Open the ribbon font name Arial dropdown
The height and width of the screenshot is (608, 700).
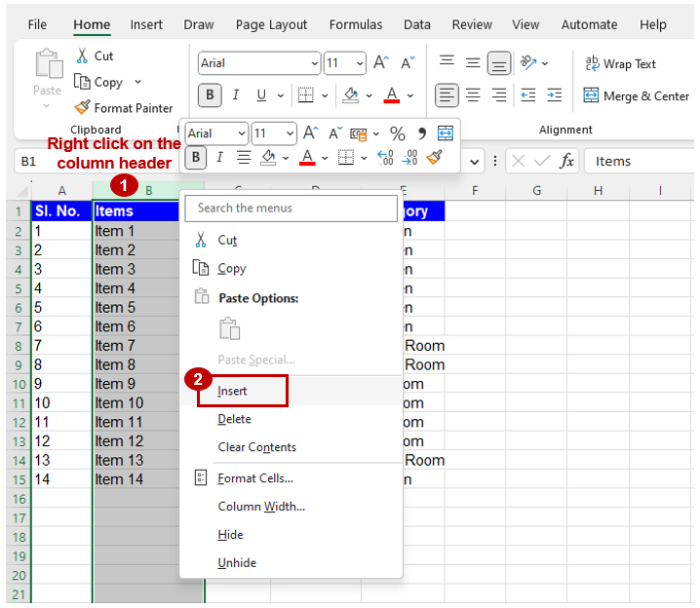point(315,63)
